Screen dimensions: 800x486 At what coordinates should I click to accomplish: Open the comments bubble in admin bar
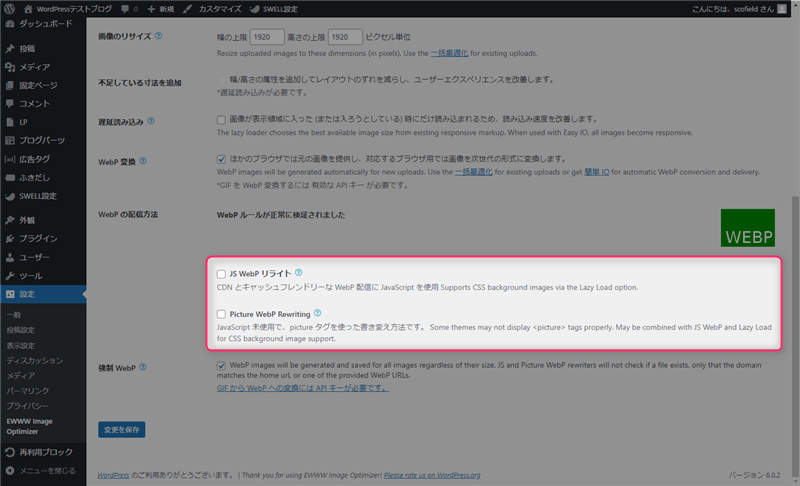[x=130, y=9]
